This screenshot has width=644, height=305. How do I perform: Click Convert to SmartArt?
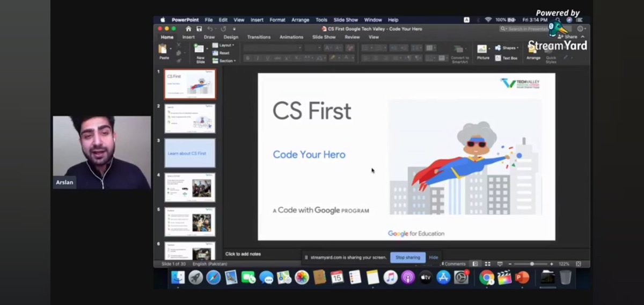coord(459,53)
